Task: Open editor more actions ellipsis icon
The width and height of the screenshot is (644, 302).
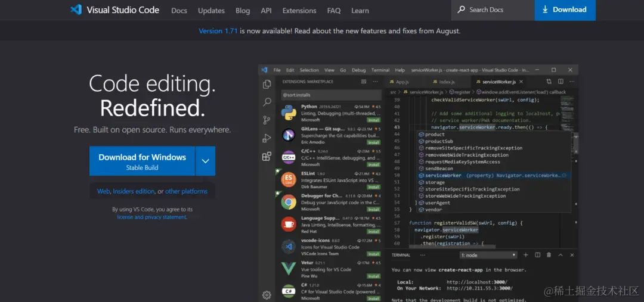Action: click(x=571, y=82)
